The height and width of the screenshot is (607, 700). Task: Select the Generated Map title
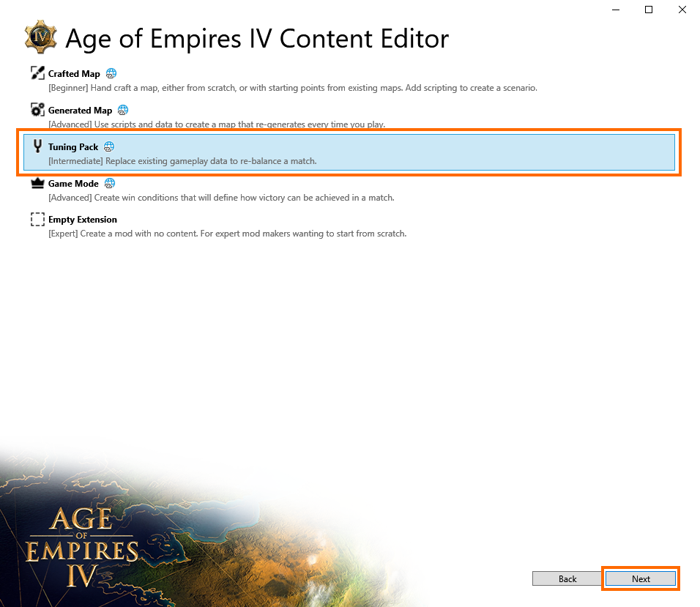coord(80,111)
